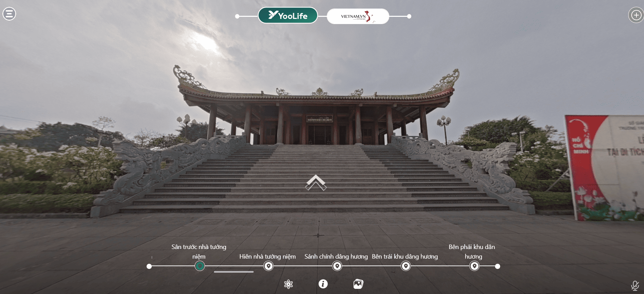Click the forward navigation arrow on stairs
The image size is (644, 294).
(316, 182)
